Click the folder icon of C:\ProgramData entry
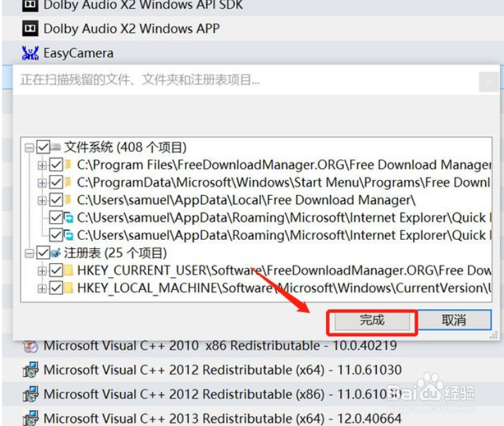 pos(68,182)
